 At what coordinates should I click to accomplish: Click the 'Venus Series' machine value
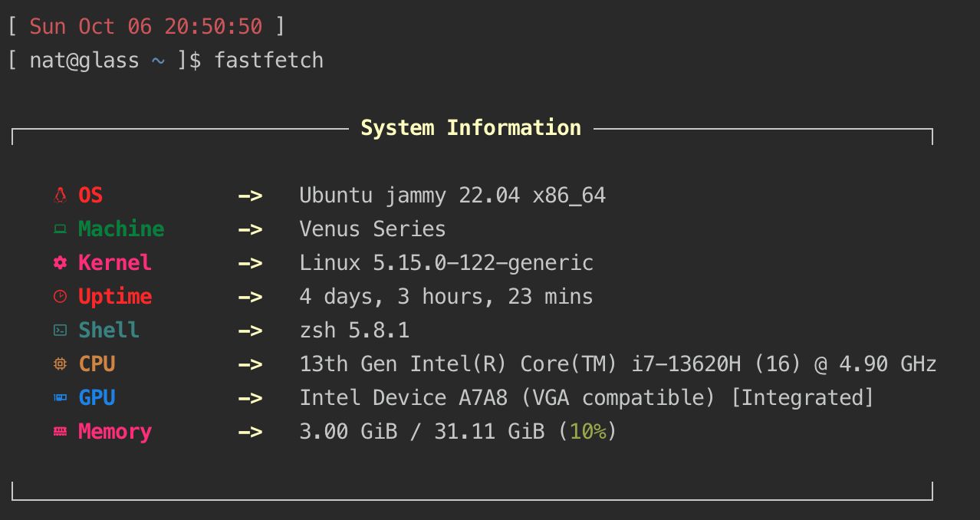tap(373, 229)
